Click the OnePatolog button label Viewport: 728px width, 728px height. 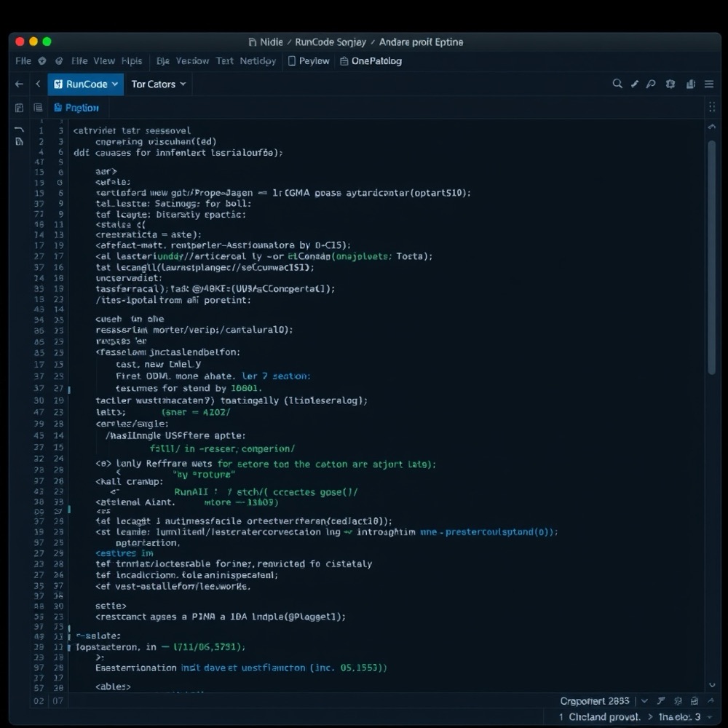tap(376, 61)
